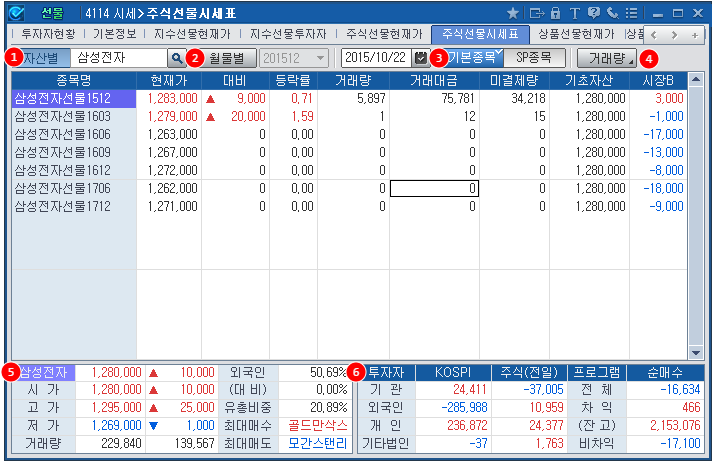Click the 종목명 column header
This screenshot has height=462, width=713.
pos(74,80)
